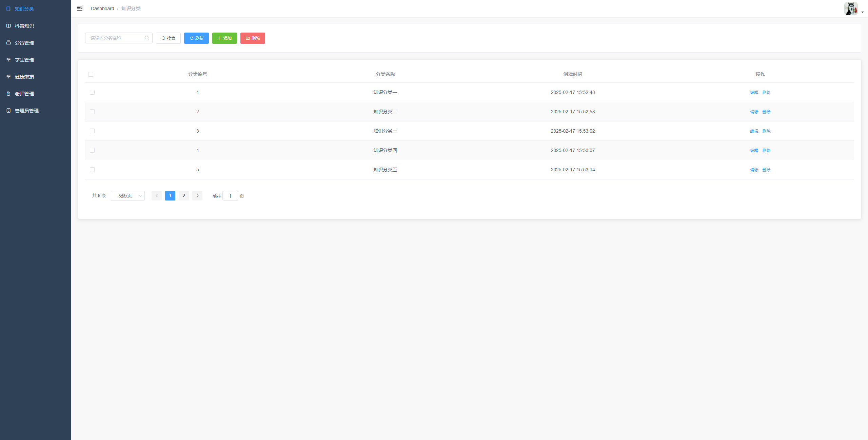This screenshot has width=868, height=440.
Task: Click the 操作 column header
Action: click(760, 74)
